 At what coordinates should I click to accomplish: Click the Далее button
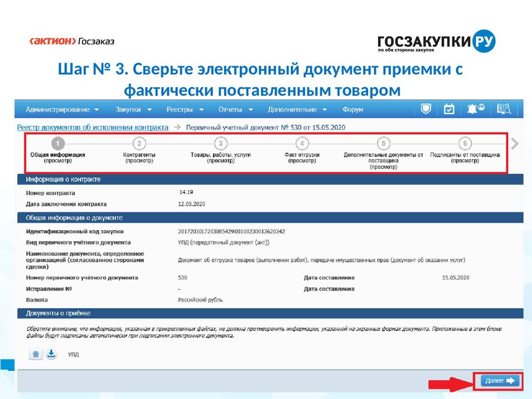coord(499,381)
